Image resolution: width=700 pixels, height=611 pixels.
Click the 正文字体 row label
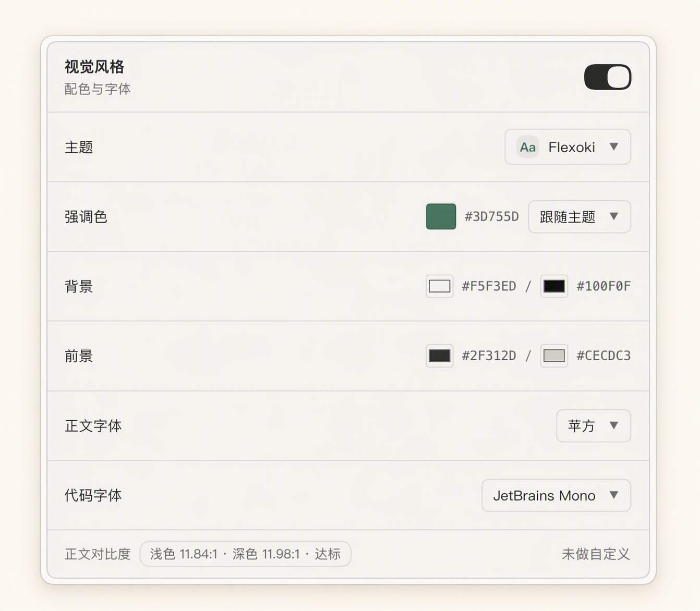pos(93,425)
